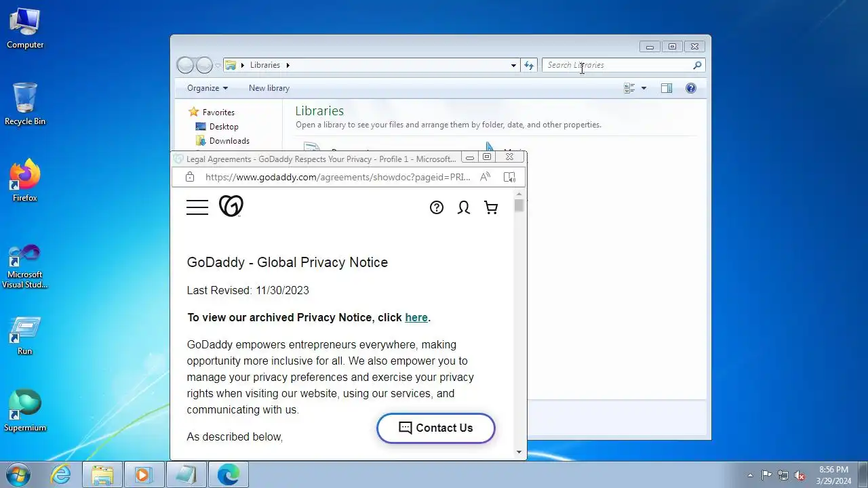Click New library in Explorer toolbar
Viewport: 868px width, 488px height.
coord(269,88)
